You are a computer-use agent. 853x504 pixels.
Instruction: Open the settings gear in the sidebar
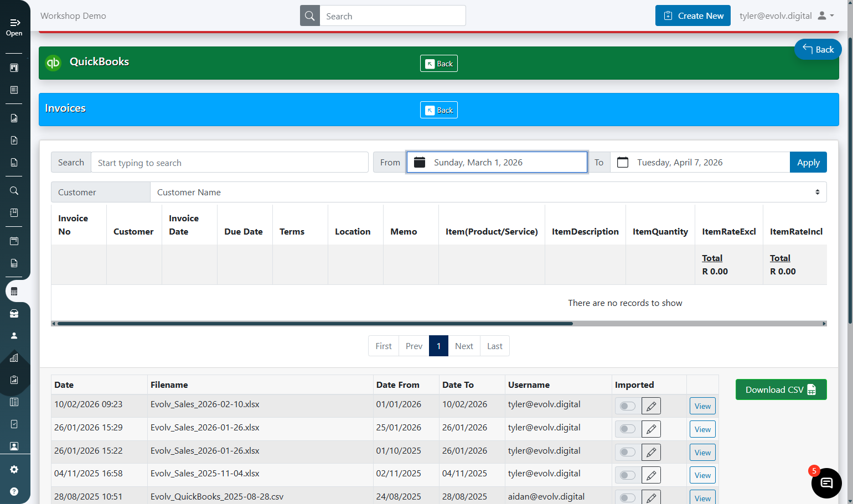(14, 469)
